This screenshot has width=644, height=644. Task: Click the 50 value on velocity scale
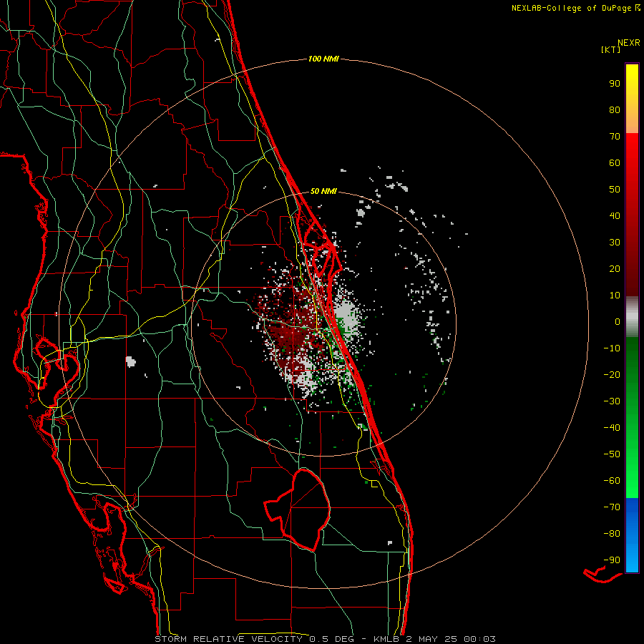pos(615,190)
